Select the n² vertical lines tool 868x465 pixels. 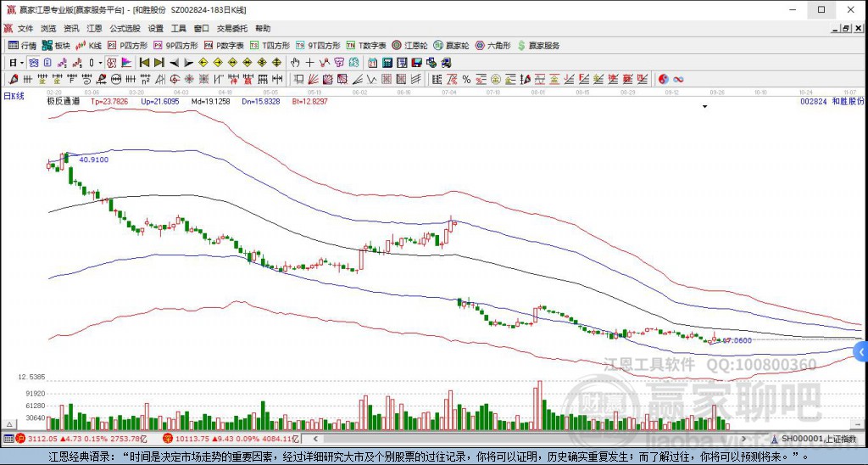pyautogui.click(x=144, y=80)
